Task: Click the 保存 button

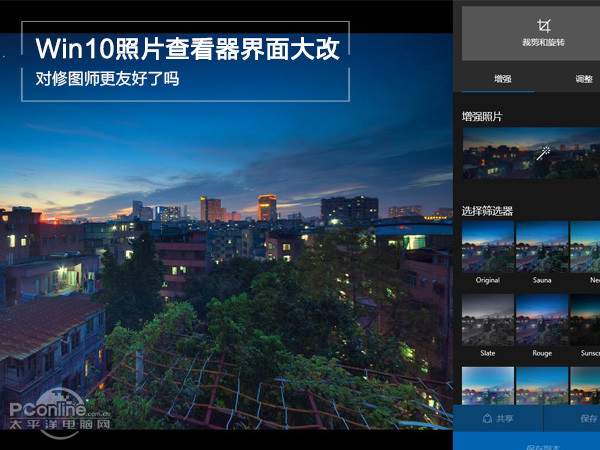Action: click(585, 419)
